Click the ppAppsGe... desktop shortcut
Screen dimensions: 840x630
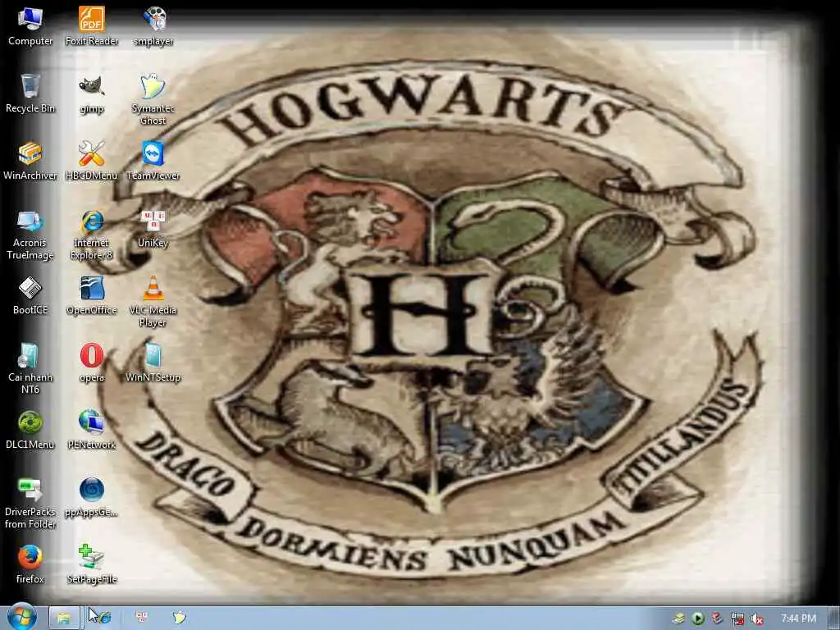(92, 498)
